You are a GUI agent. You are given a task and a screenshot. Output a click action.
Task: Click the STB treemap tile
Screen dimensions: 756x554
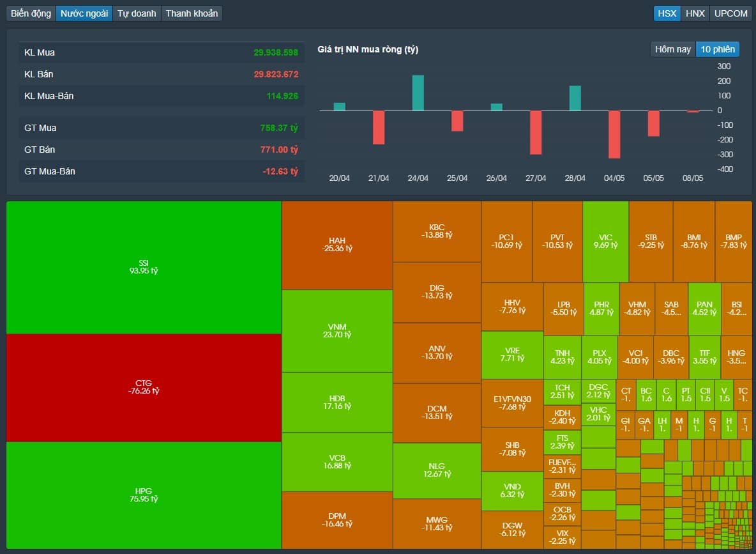(651, 242)
